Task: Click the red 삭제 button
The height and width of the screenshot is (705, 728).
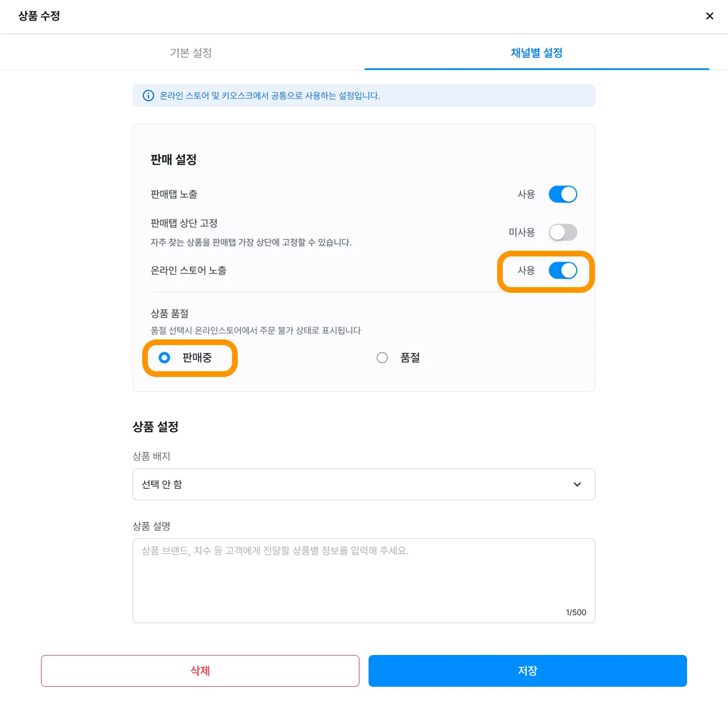Action: 200,671
